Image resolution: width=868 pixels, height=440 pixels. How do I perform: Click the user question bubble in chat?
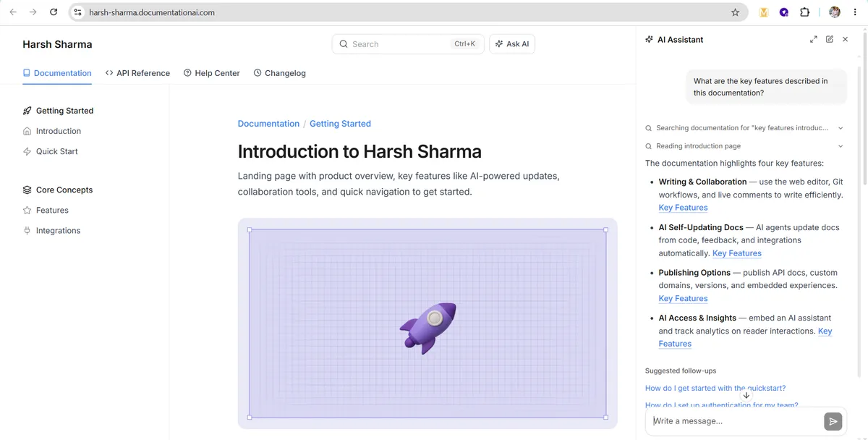[765, 87]
